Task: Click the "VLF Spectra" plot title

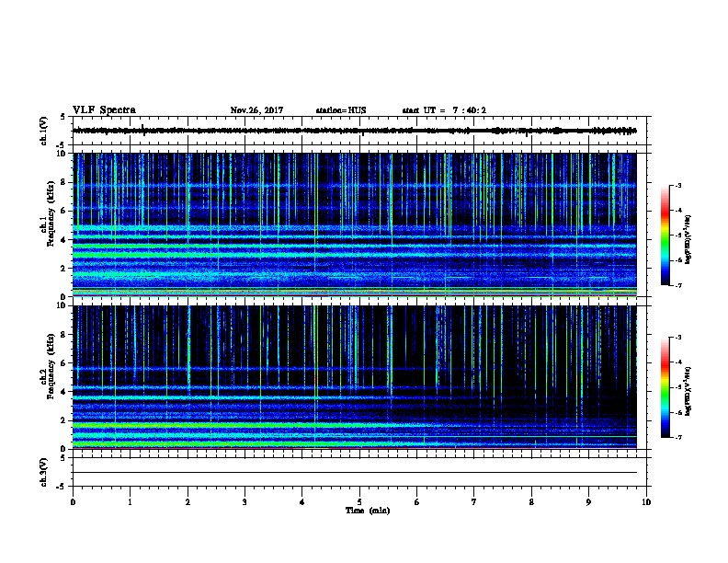Action: coord(104,110)
